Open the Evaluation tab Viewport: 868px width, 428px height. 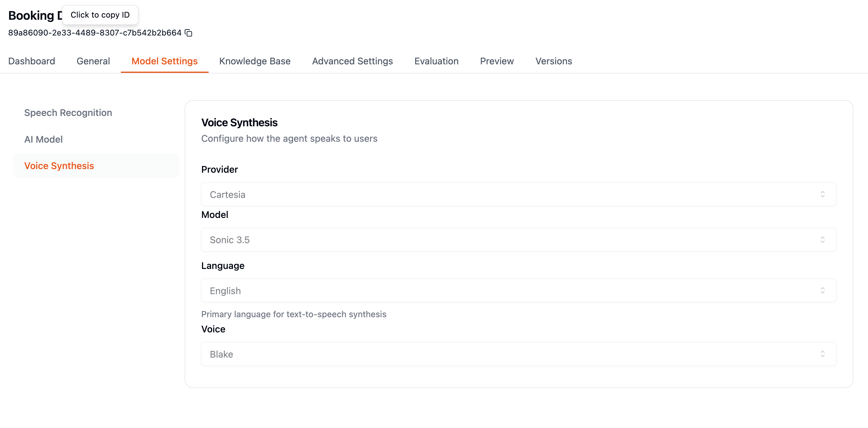[x=436, y=61]
